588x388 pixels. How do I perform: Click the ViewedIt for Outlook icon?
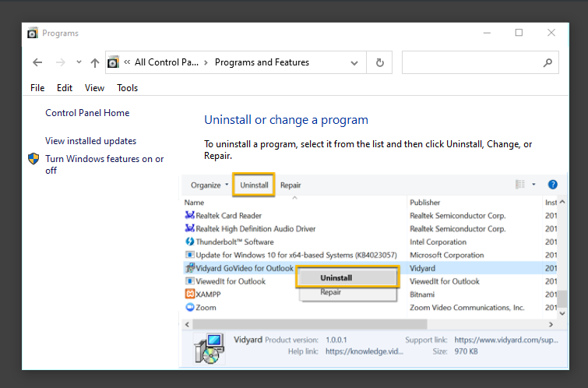[x=190, y=281]
